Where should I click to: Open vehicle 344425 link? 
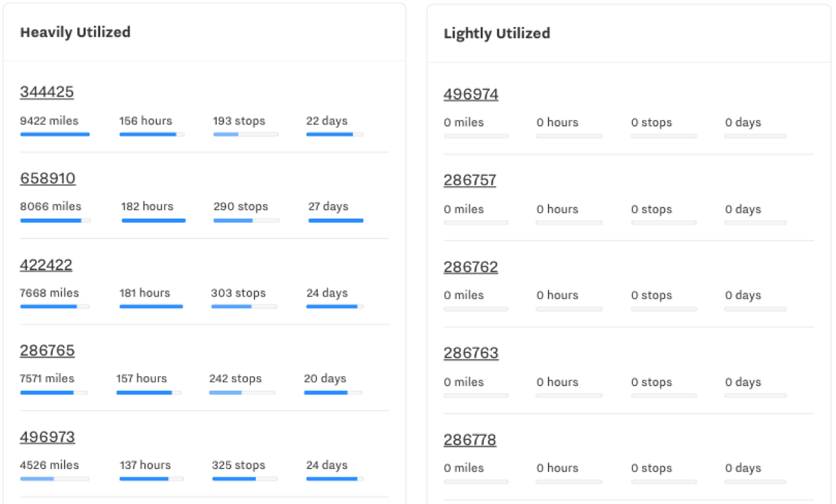pyautogui.click(x=47, y=92)
